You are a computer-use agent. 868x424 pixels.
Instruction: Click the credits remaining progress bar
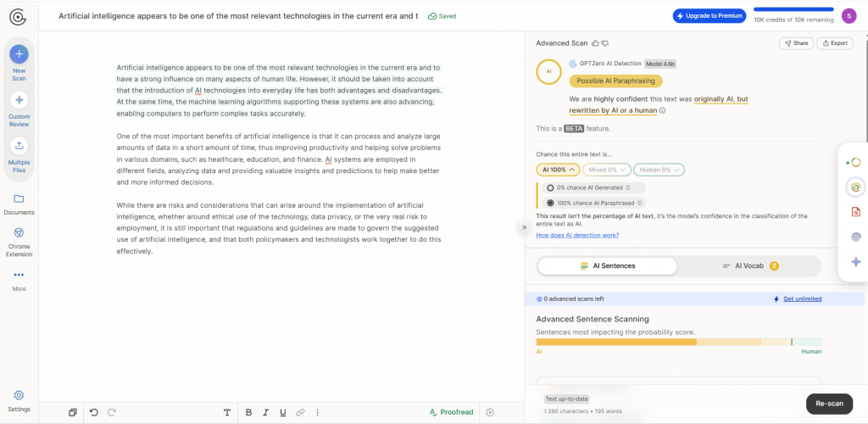coord(793,9)
